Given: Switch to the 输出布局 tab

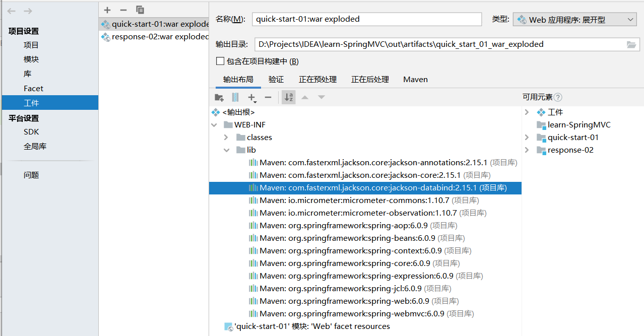Looking at the screenshot, I should pos(238,80).
